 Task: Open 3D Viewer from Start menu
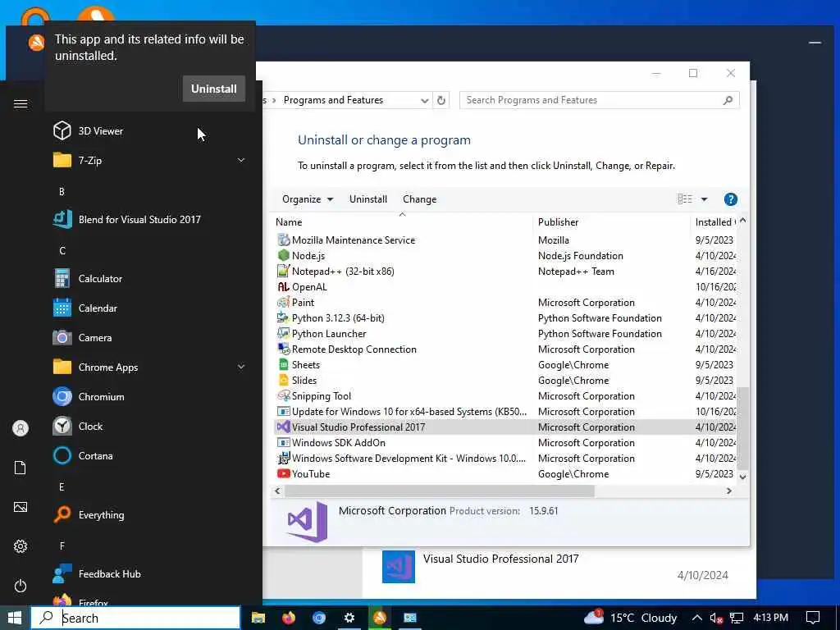[100, 130]
